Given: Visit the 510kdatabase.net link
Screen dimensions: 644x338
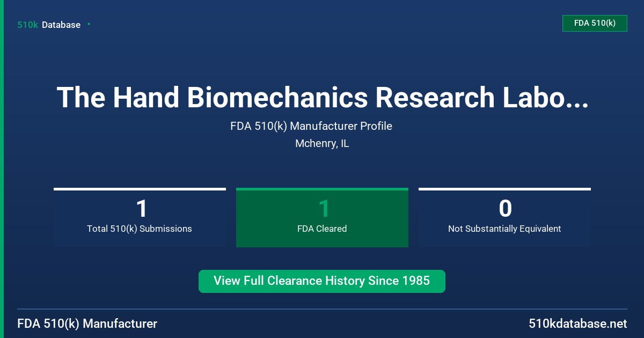Looking at the screenshot, I should pos(578,324).
